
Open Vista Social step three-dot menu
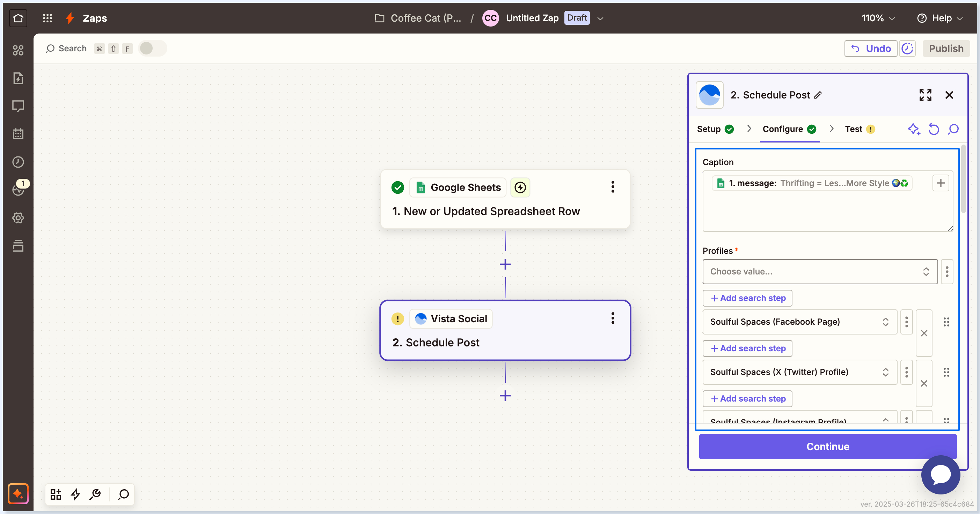click(x=613, y=318)
